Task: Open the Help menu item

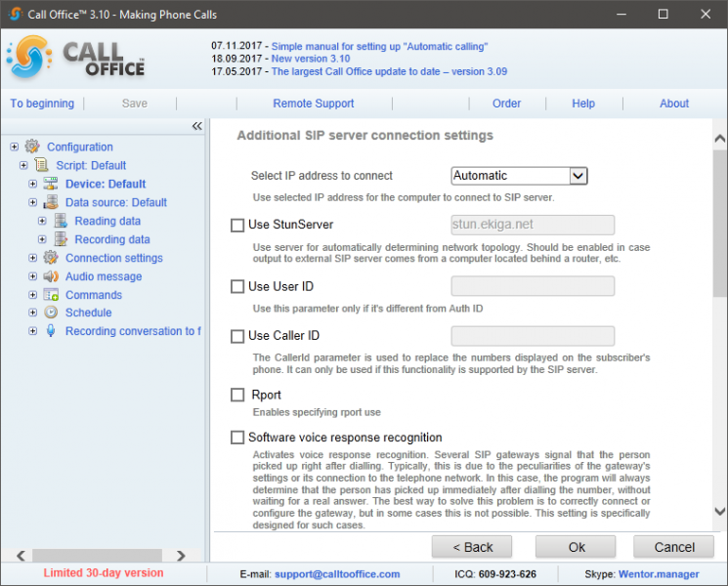Action: (583, 104)
